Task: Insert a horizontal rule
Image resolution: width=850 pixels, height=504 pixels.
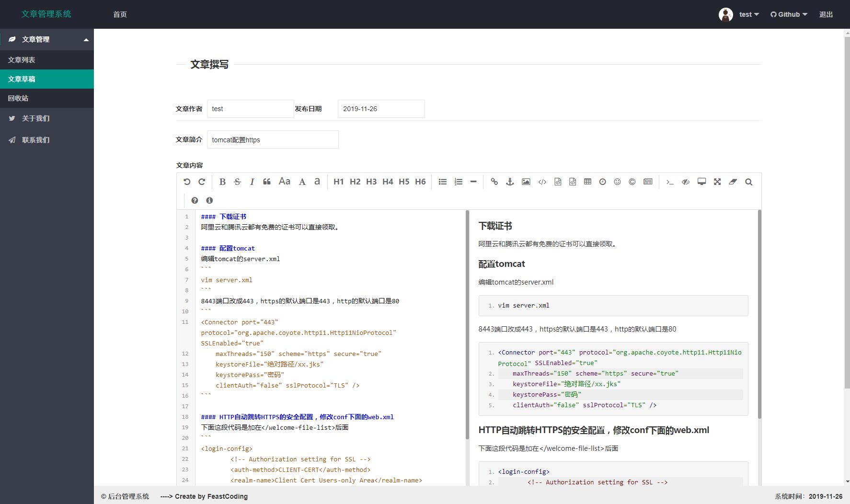Action: (x=473, y=182)
